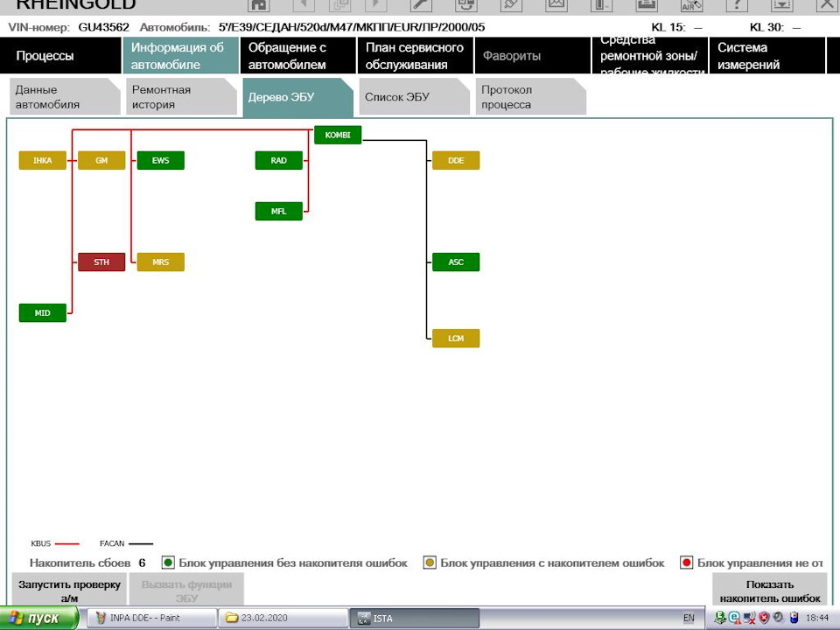Click the red security shield tray icon
This screenshot has width=840, height=630.
tap(764, 618)
